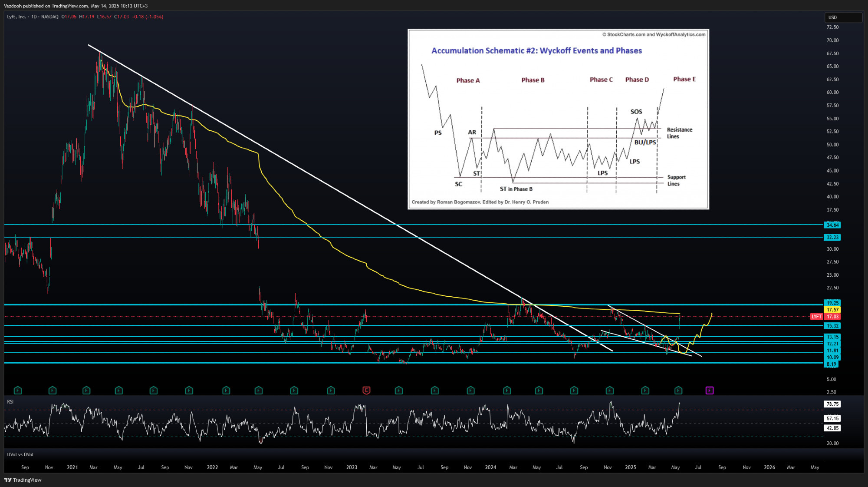
Task: Click the Phase C label in schematic
Action: (x=601, y=80)
